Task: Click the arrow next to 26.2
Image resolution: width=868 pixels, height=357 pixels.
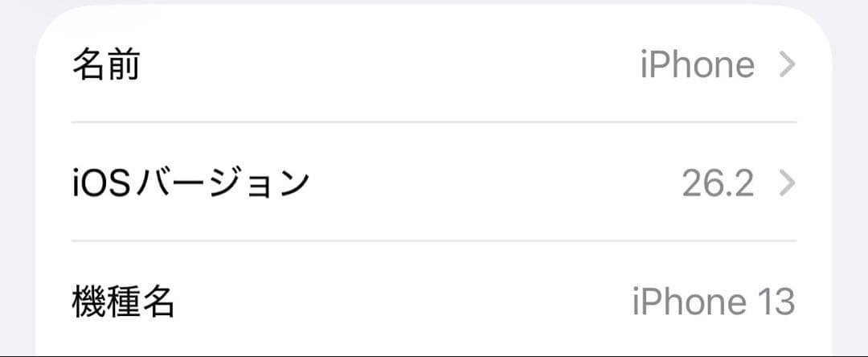Action: click(x=788, y=184)
